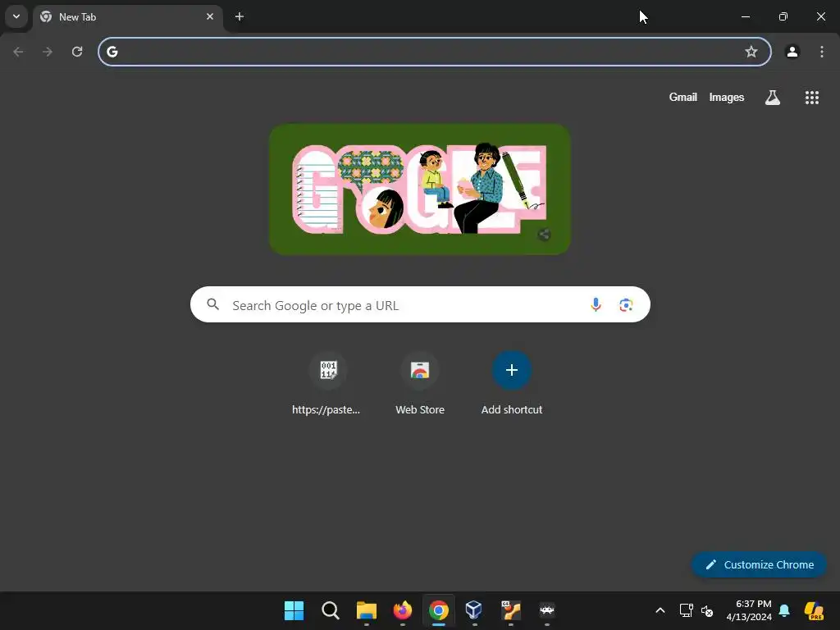Open the Web Store shortcut
840x630 pixels.
tap(420, 384)
